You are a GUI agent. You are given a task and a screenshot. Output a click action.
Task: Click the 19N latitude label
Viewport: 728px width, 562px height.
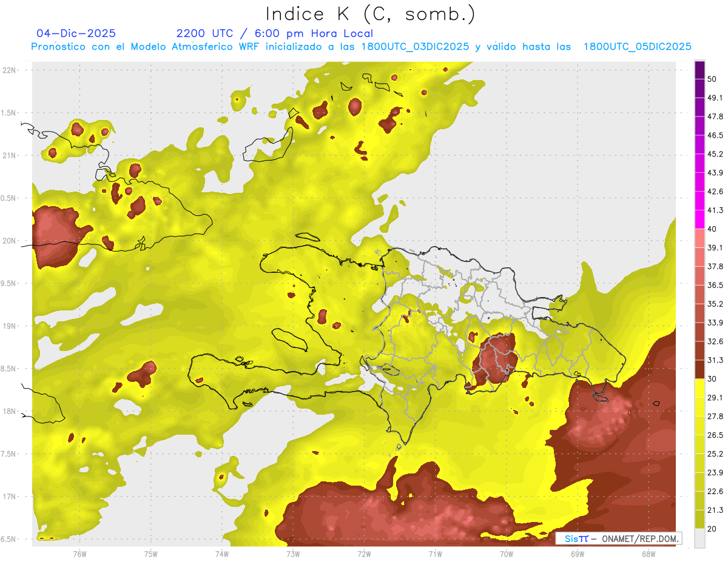(x=10, y=326)
